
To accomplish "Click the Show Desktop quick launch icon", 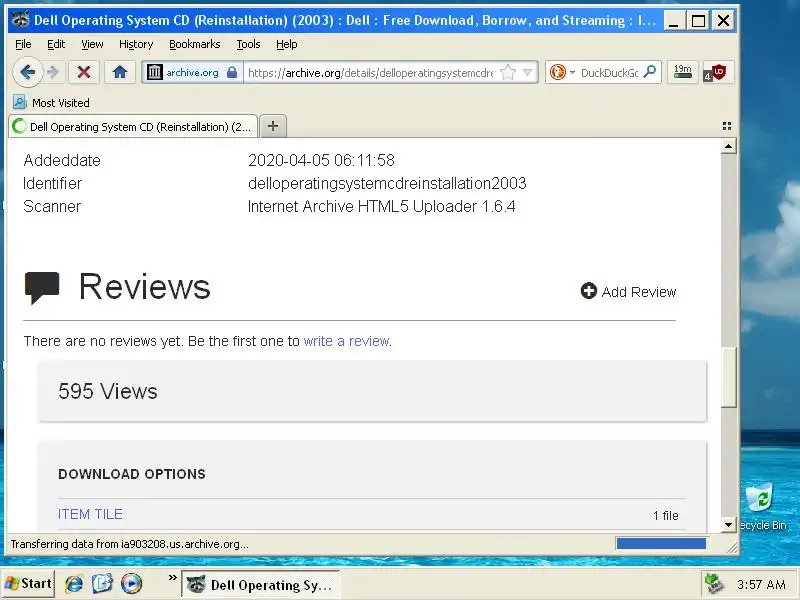I will point(102,583).
